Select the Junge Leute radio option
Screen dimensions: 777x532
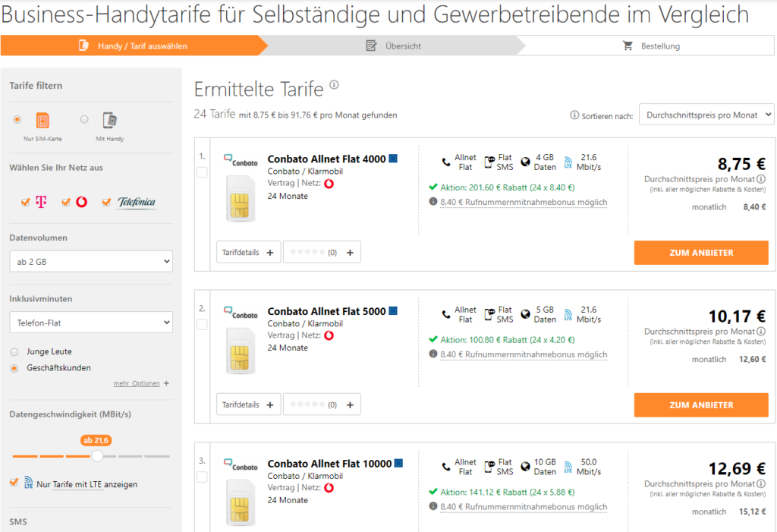coord(14,352)
